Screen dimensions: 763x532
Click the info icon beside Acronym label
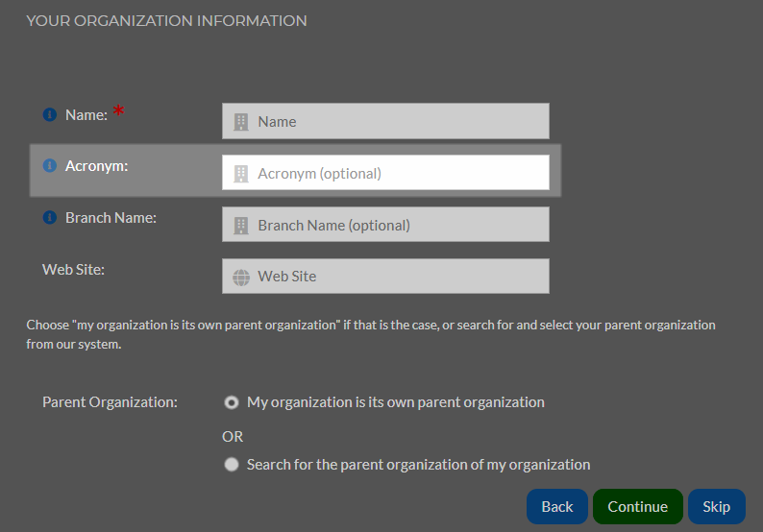click(x=50, y=166)
